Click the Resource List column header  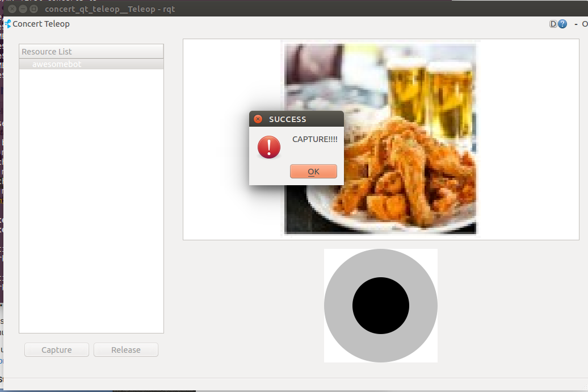click(x=91, y=52)
